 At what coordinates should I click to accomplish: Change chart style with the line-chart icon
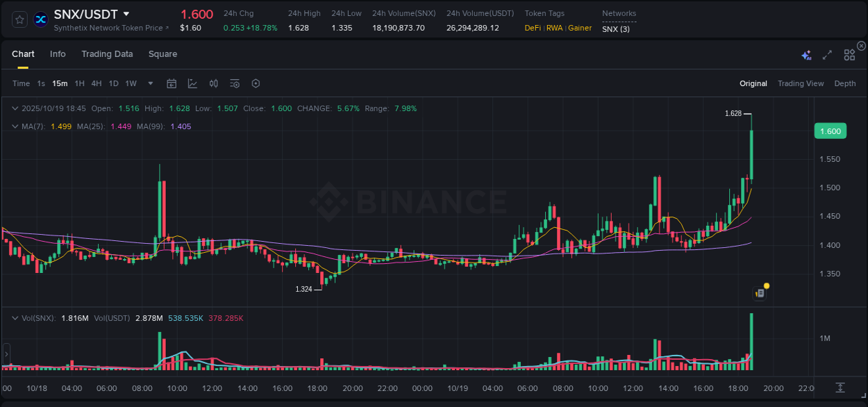192,83
